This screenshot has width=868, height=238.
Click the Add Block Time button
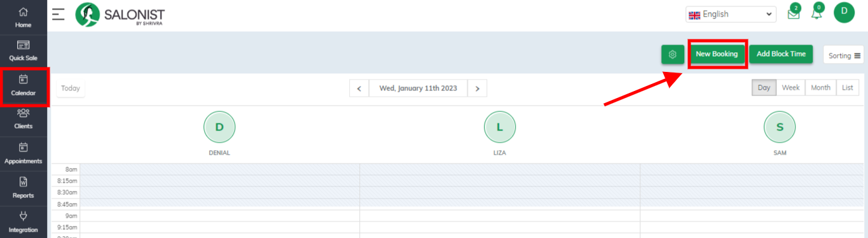pos(781,54)
